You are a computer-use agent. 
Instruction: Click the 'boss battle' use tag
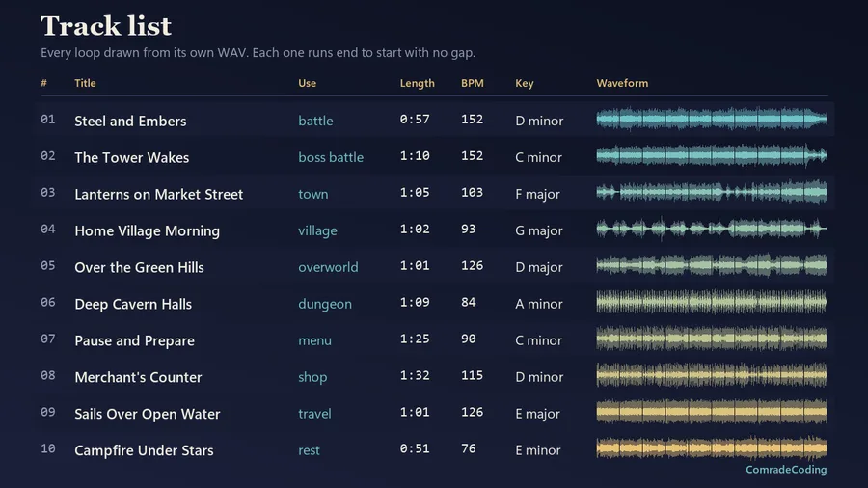tap(331, 157)
